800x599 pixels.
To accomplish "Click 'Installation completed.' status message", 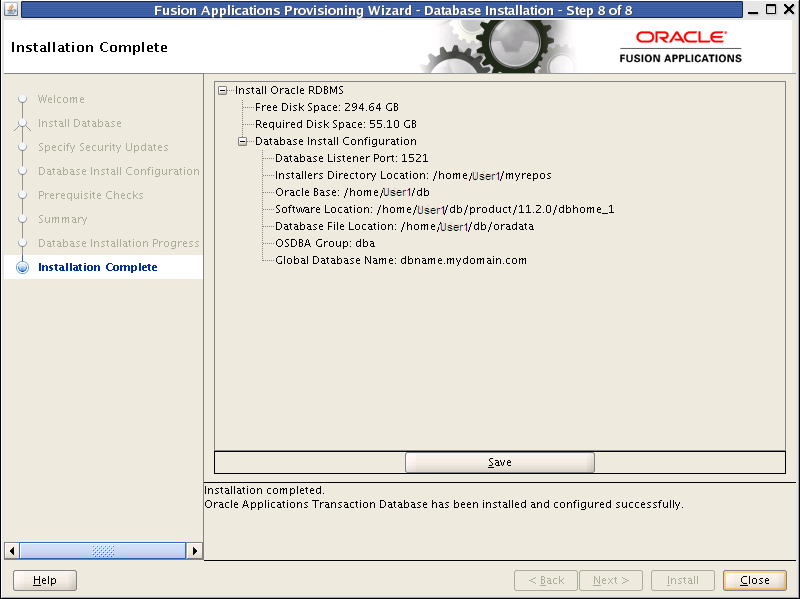I will pyautogui.click(x=264, y=490).
